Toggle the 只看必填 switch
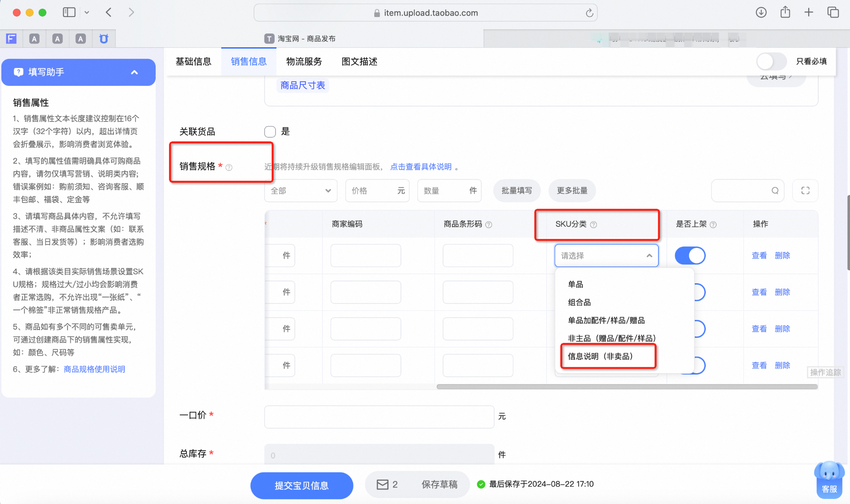This screenshot has width=850, height=504. (x=771, y=62)
